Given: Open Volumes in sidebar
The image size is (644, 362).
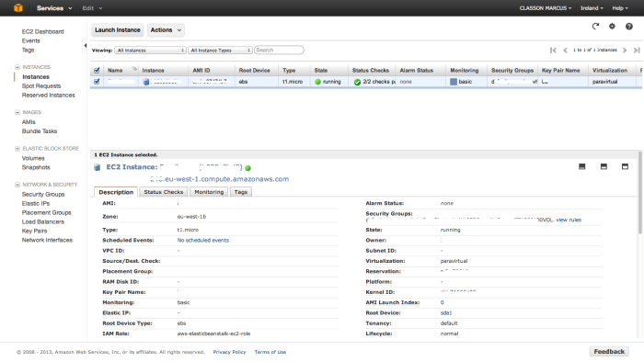Looking at the screenshot, I should click(33, 158).
